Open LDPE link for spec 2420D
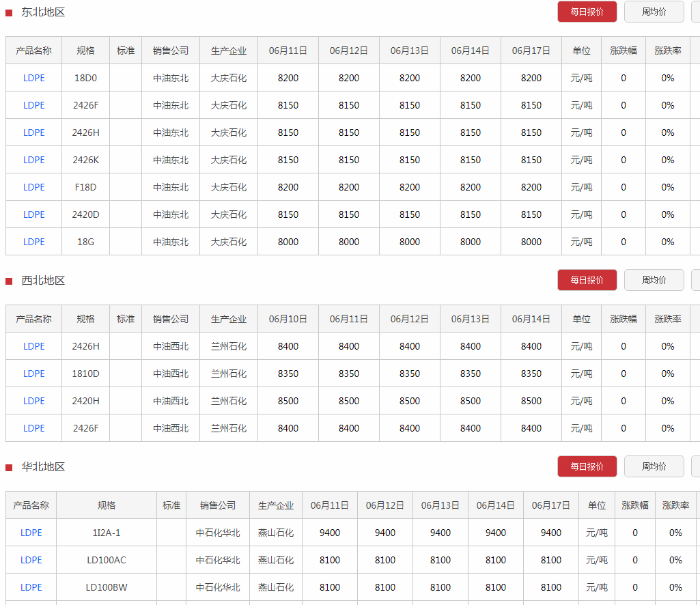Viewport: 700px width, 605px height. (34, 214)
